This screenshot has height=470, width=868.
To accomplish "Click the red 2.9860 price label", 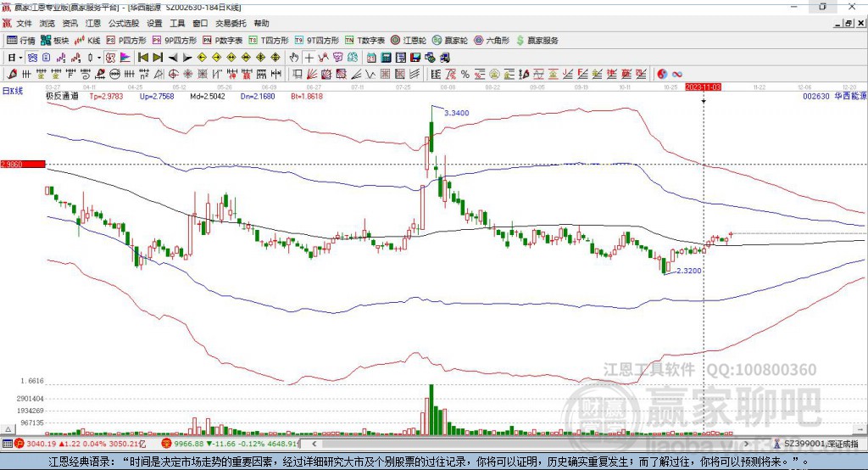I will [x=23, y=164].
